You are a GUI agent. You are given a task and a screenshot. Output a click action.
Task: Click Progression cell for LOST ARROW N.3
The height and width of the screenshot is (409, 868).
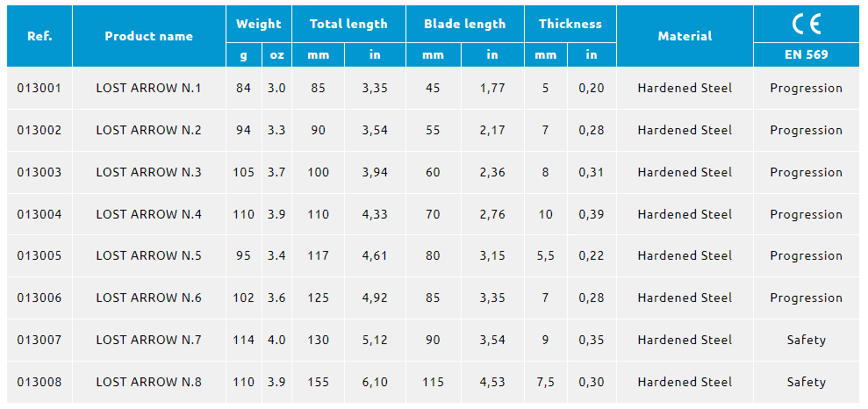point(806,172)
